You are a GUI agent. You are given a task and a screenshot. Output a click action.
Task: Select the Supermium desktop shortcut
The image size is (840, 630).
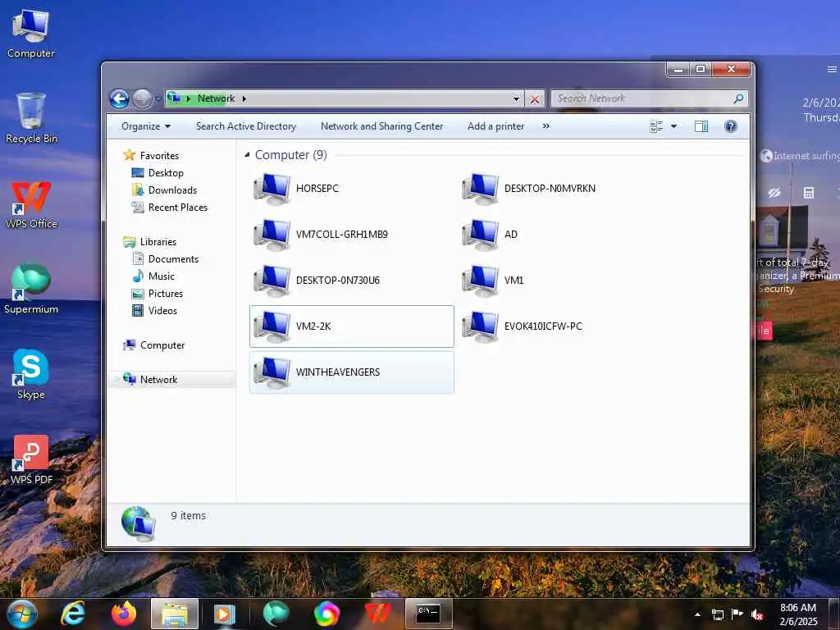[x=31, y=290]
